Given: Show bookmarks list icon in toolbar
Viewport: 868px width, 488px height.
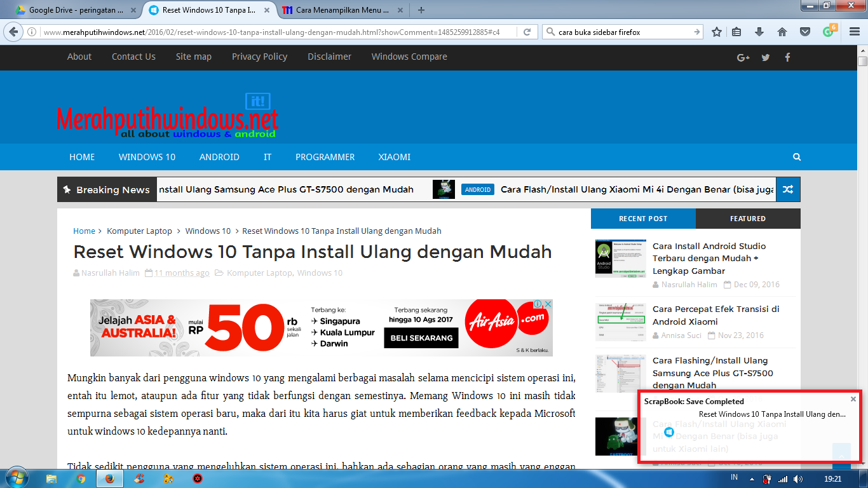Looking at the screenshot, I should tap(736, 32).
